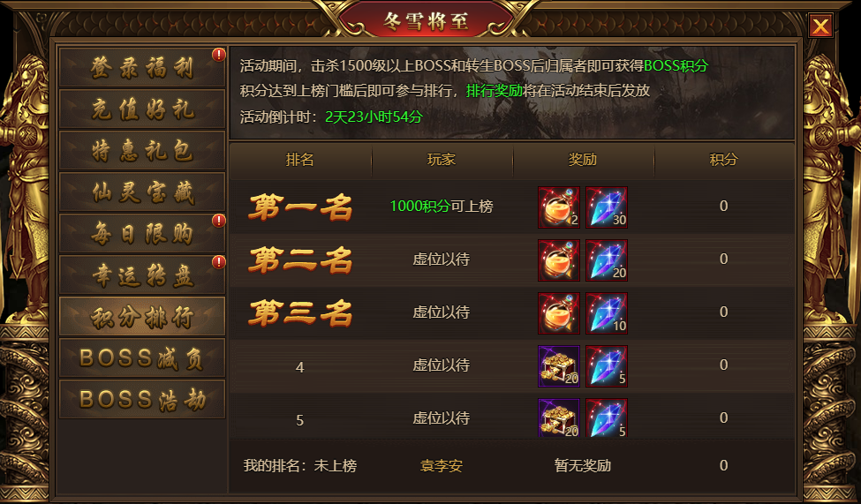861x504 pixels.
Task: Close the 冬雪将至 event window
Action: (x=820, y=26)
